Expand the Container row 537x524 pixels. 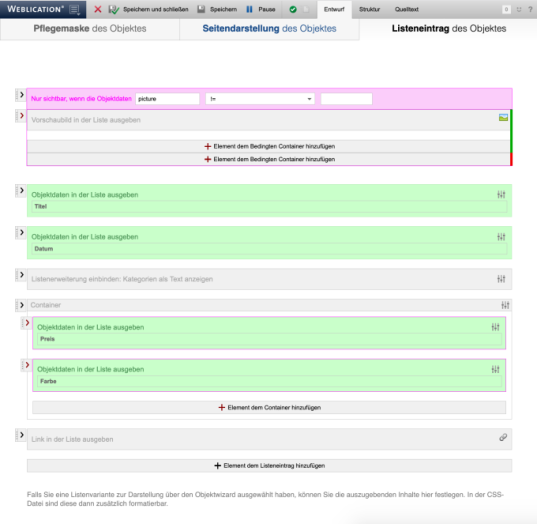[21, 305]
